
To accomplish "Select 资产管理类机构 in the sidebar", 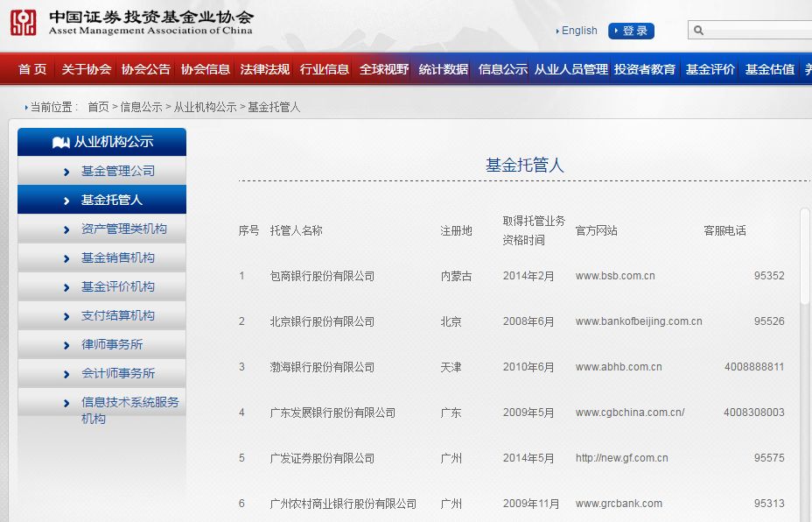I will pyautogui.click(x=102, y=229).
